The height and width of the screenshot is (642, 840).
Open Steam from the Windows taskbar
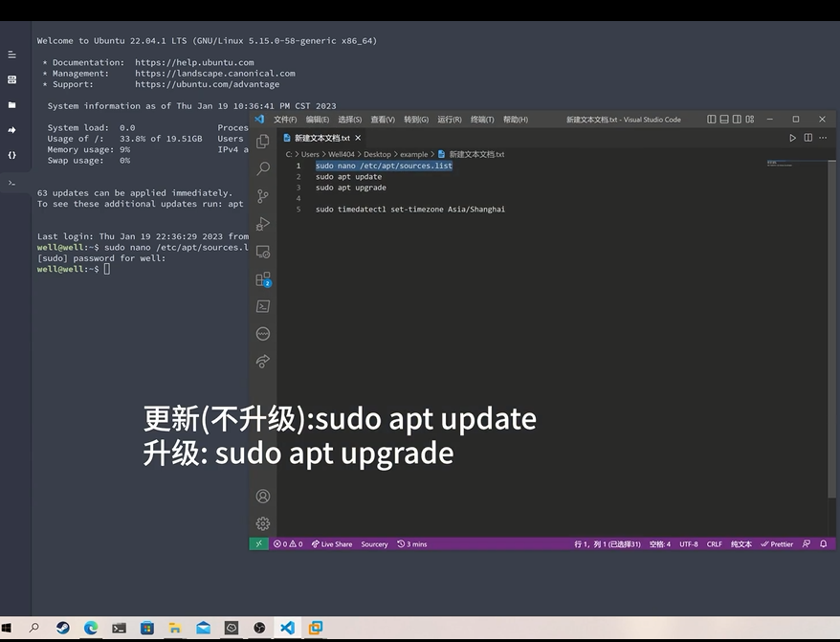coord(63,628)
